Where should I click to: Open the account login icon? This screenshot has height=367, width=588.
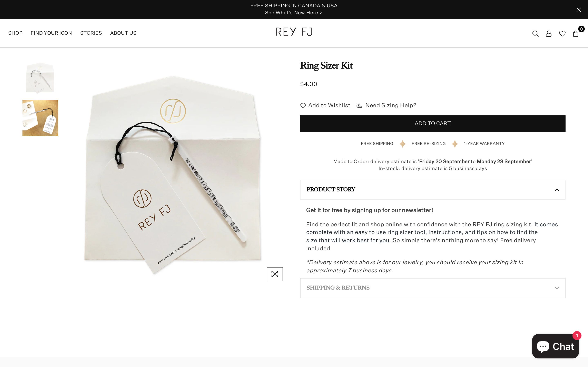click(549, 33)
